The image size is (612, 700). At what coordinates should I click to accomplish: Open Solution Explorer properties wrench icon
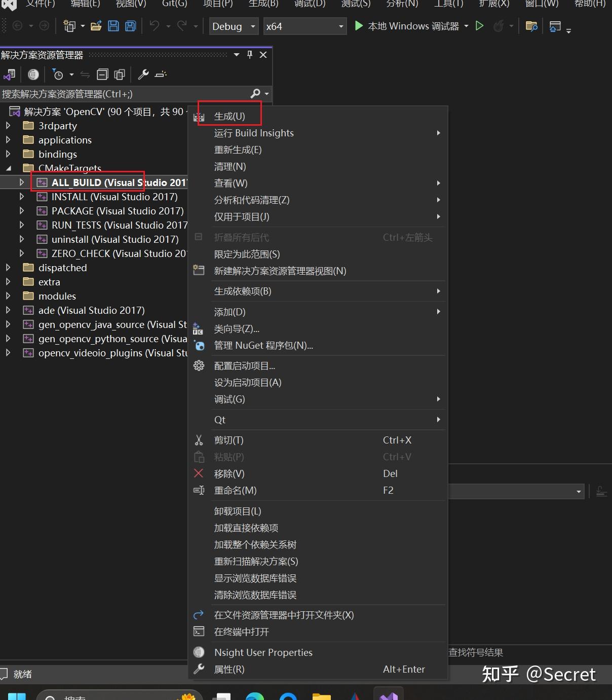(x=142, y=75)
